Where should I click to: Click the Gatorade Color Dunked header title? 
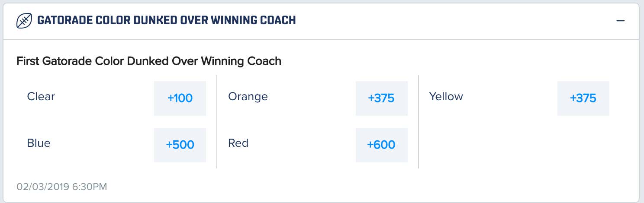167,20
